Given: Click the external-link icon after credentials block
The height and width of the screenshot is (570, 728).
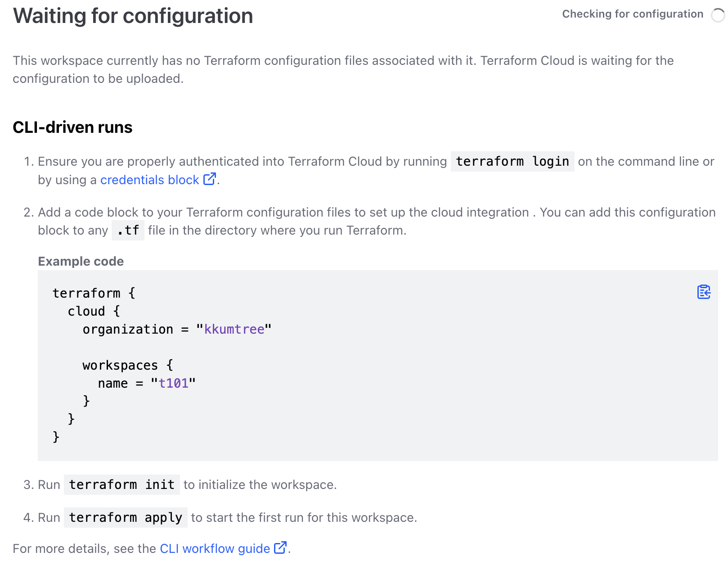Looking at the screenshot, I should (x=210, y=179).
